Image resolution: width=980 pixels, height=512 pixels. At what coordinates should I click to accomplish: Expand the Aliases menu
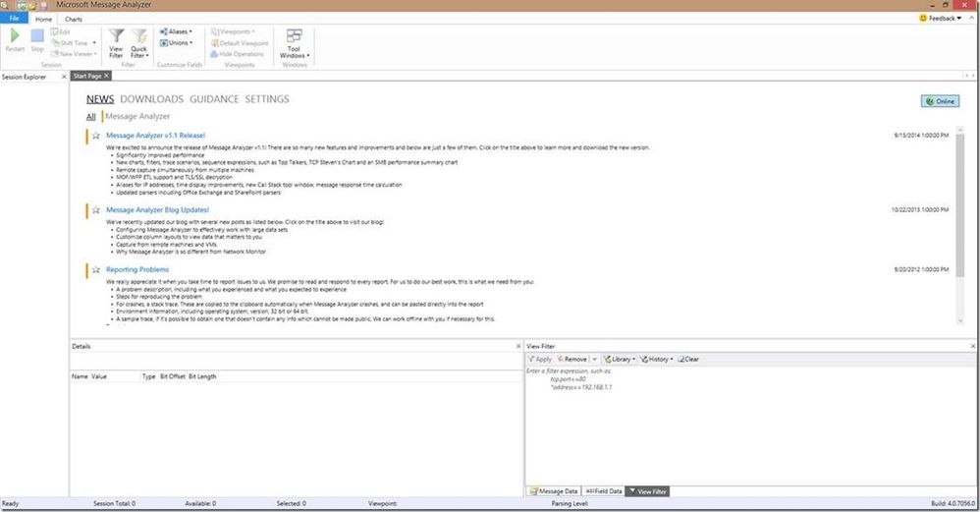(176, 31)
